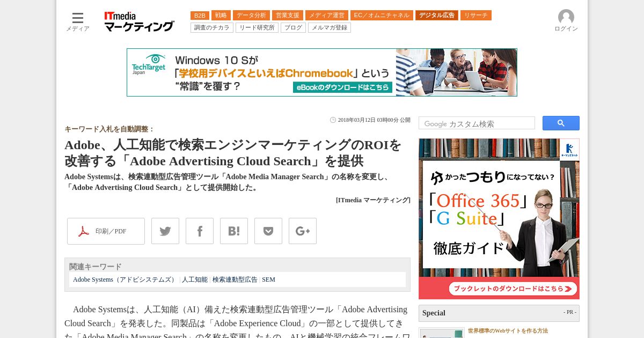The width and height of the screenshot is (644, 338).
Task: Open the リード研究所 link
Action: [x=257, y=27]
